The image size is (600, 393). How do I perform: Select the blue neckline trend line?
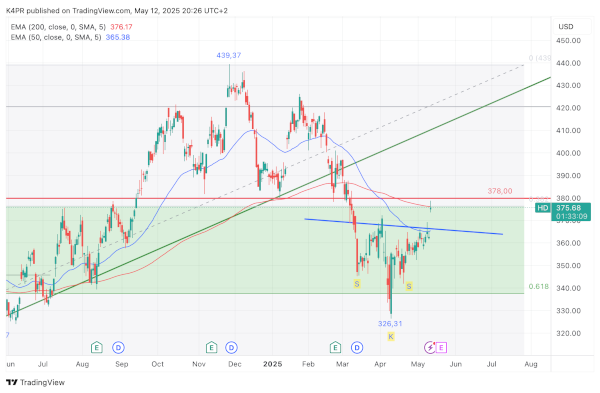tap(403, 227)
